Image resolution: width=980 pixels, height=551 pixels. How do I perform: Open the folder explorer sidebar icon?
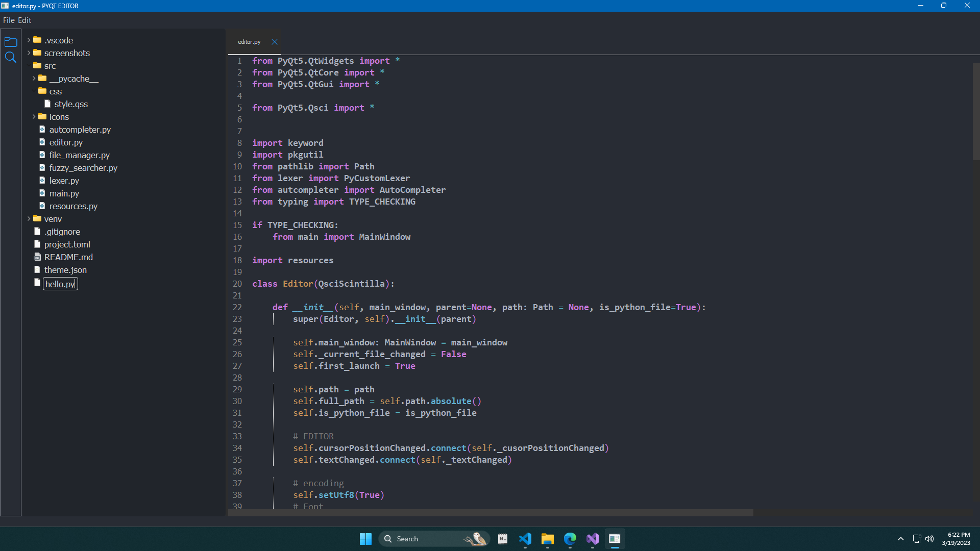tap(10, 42)
